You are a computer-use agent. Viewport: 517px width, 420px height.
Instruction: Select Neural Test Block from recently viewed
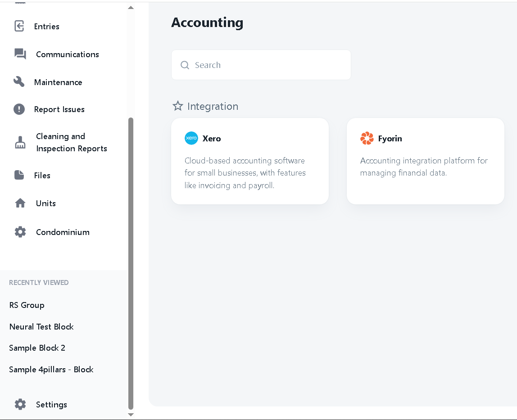tap(41, 326)
